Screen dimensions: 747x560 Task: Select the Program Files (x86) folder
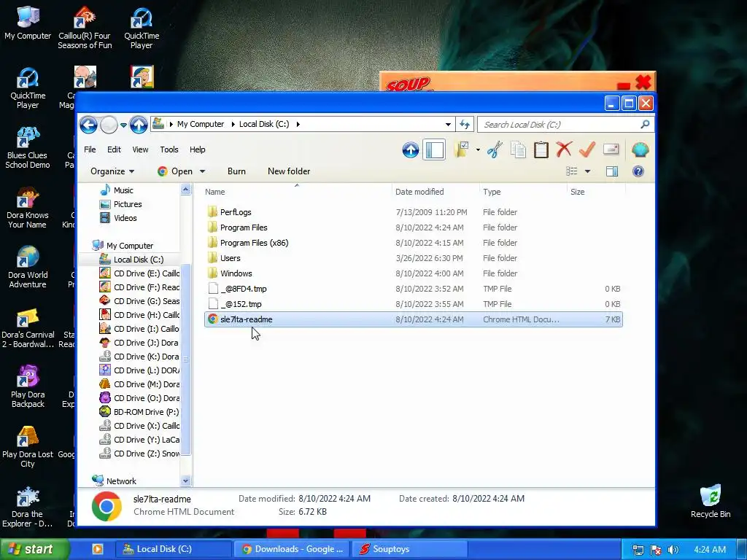[413, 243]
